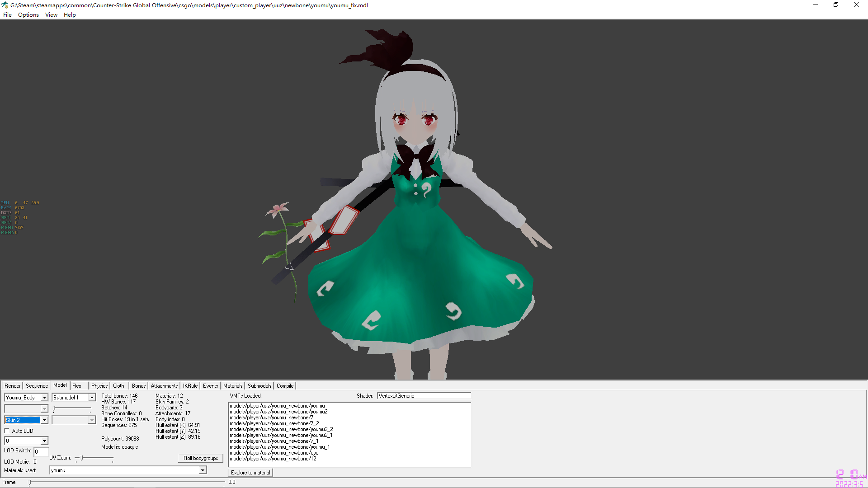Click the model viewer app icon

click(5, 5)
